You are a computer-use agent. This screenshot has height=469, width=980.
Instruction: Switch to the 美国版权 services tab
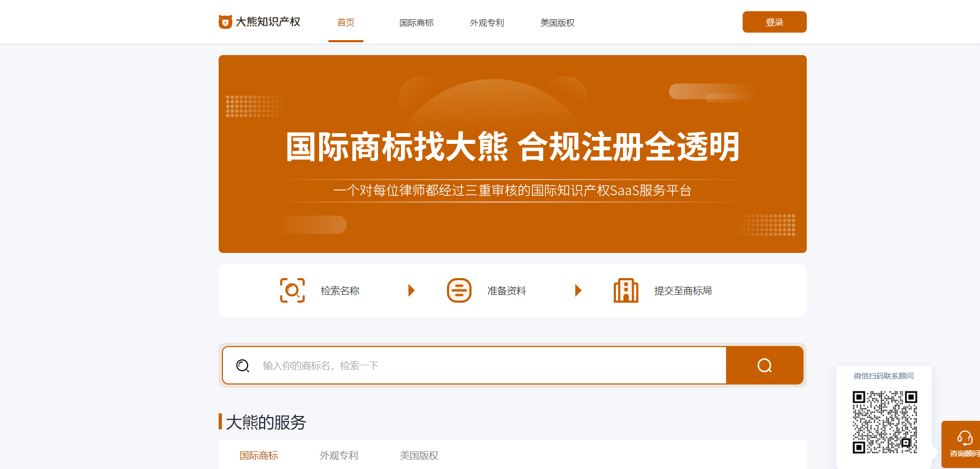point(419,456)
